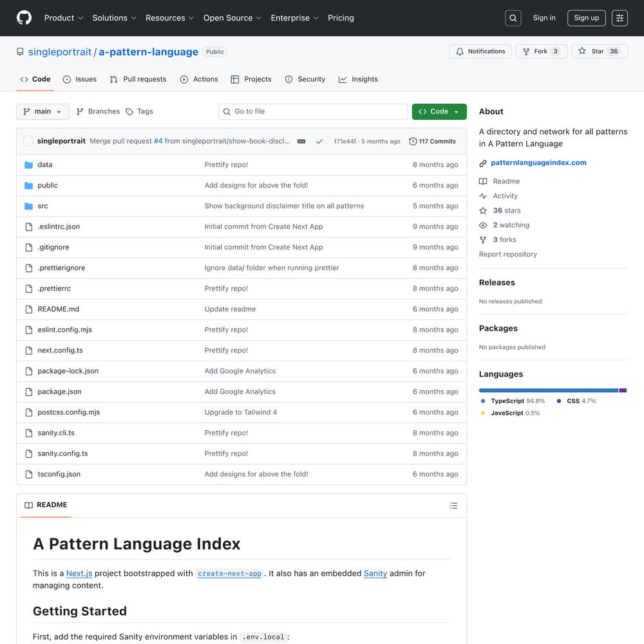Click the Go to file search field
This screenshot has width=644, height=644.
313,111
